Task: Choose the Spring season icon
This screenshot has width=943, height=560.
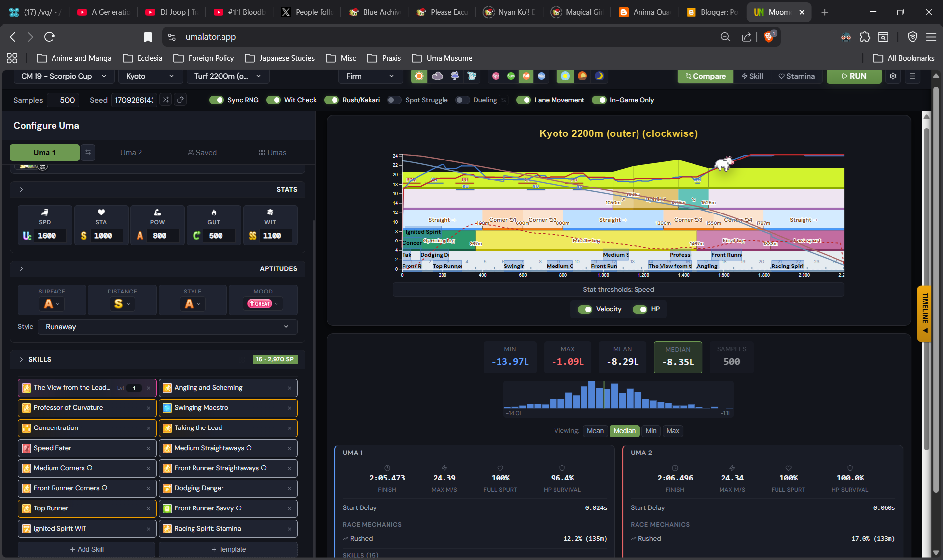Action: pos(496,76)
